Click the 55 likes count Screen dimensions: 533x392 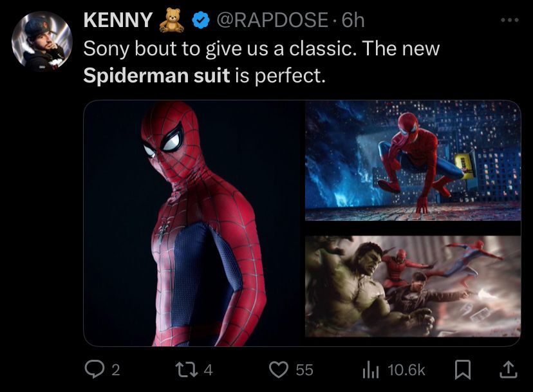pos(304,369)
